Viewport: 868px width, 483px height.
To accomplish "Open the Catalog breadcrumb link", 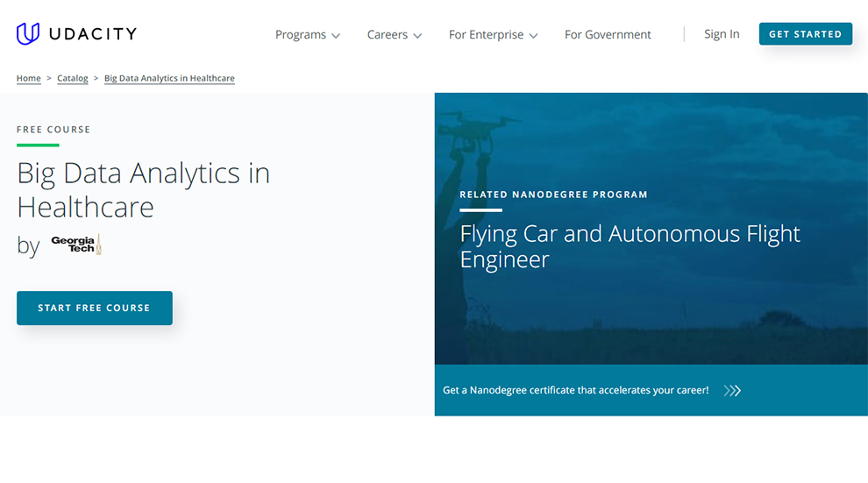I will (x=73, y=78).
